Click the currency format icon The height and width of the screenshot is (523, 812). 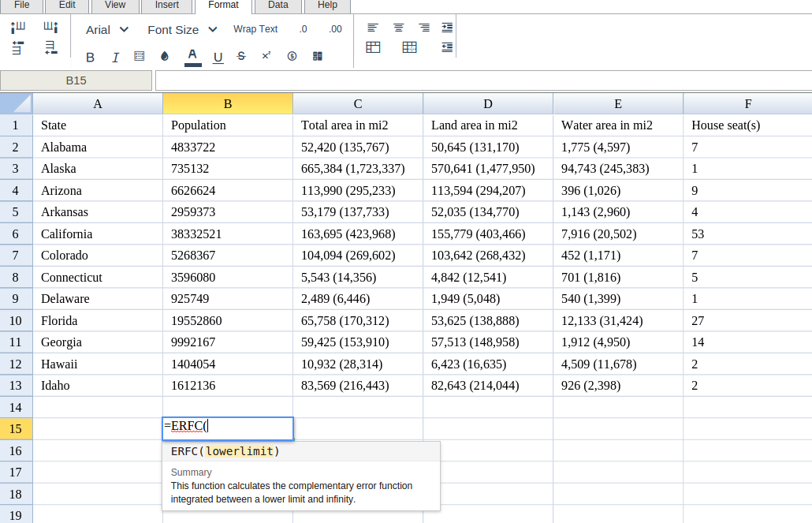tap(292, 56)
